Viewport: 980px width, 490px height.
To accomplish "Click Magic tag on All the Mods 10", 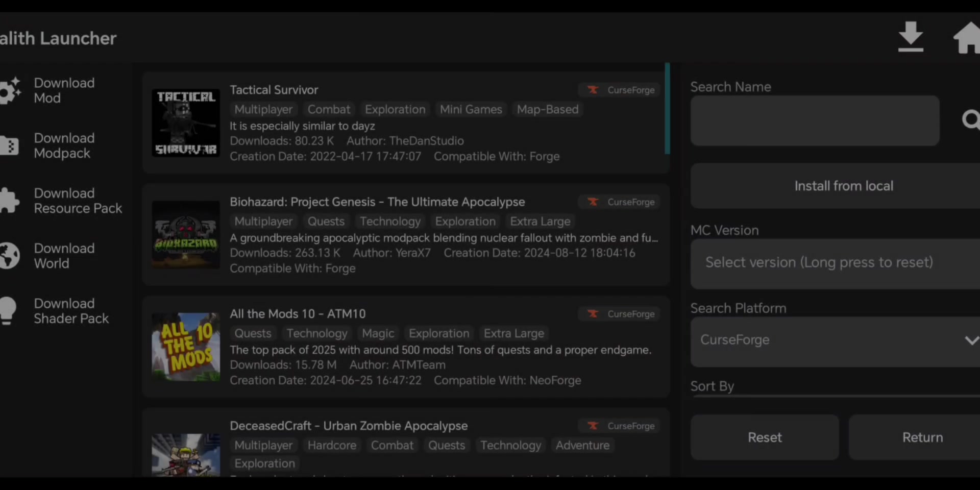I will [378, 333].
